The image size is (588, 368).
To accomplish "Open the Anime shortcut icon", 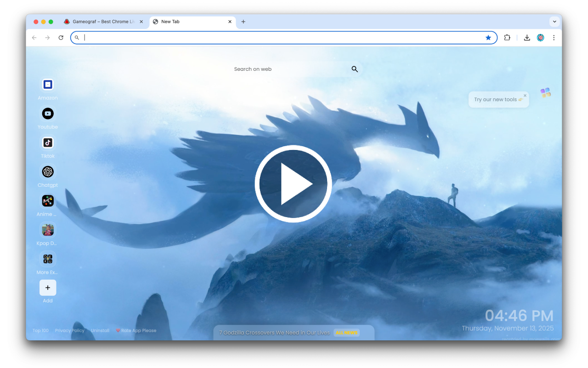I will [x=48, y=201].
